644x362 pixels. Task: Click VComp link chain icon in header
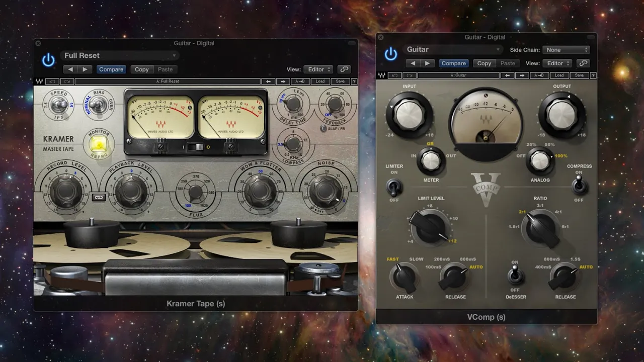pyautogui.click(x=583, y=63)
